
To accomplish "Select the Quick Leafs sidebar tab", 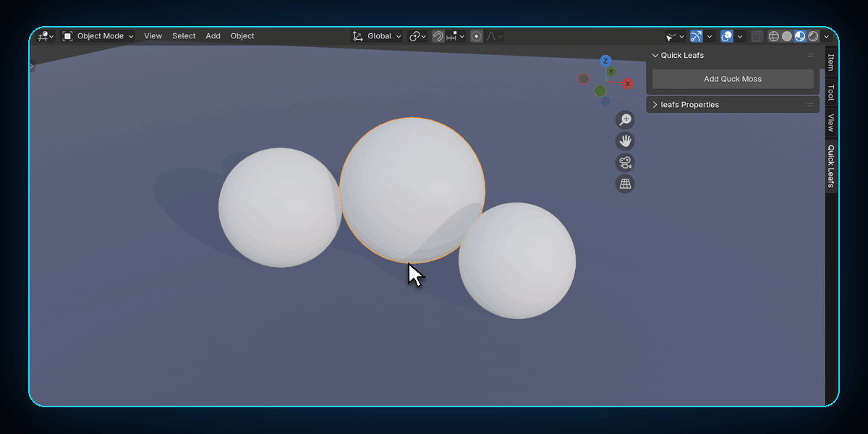I will pos(831,166).
